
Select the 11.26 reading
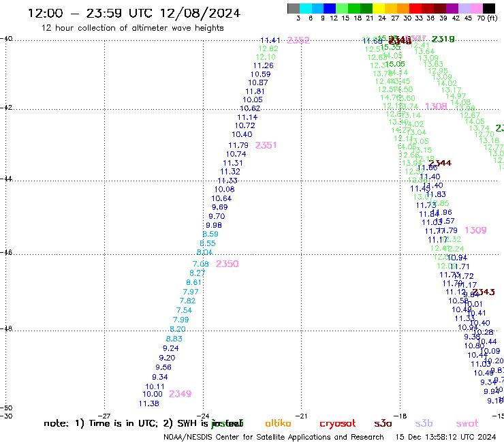pyautogui.click(x=264, y=65)
